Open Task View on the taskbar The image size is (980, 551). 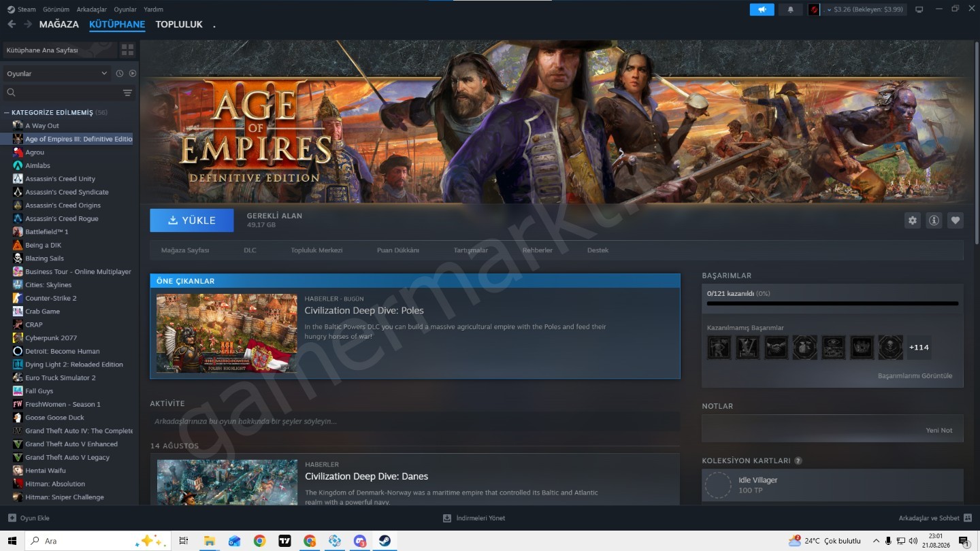click(183, 541)
